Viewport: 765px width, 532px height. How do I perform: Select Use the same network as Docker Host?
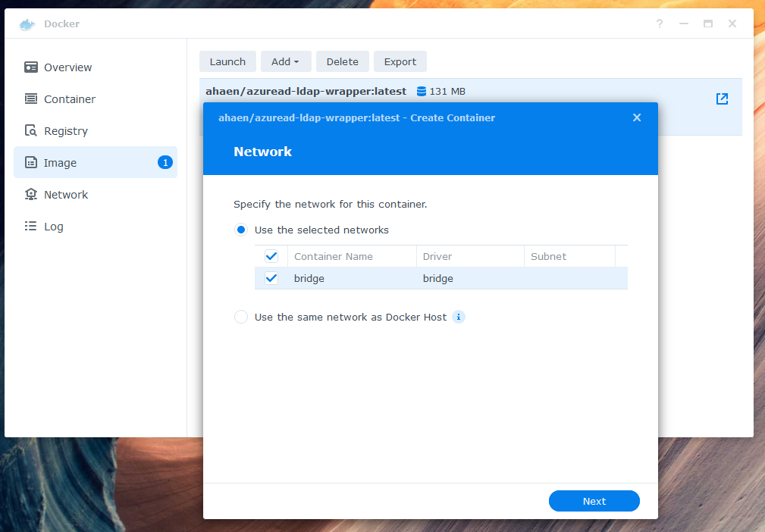241,317
